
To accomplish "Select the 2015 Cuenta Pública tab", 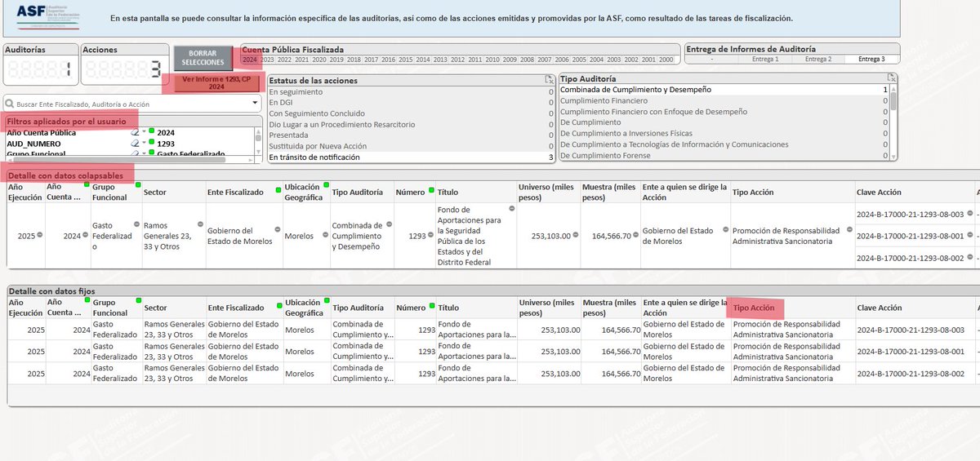I will pyautogui.click(x=406, y=60).
